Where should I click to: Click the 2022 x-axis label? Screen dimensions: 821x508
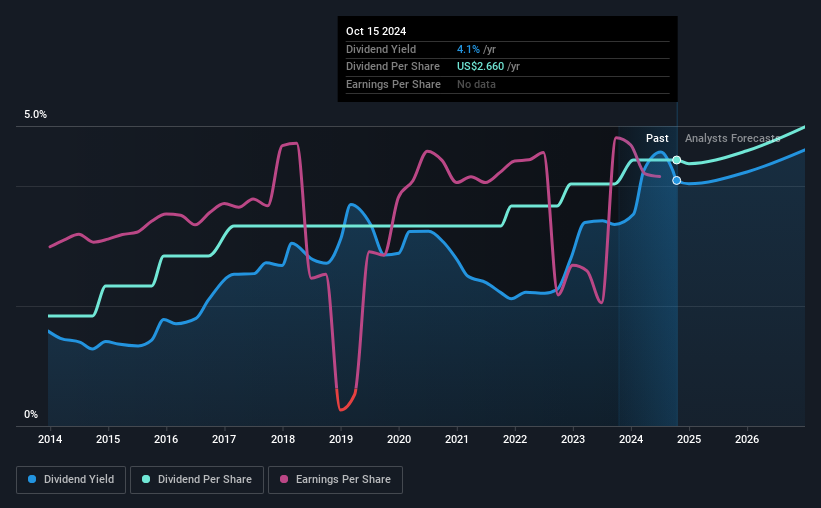pyautogui.click(x=515, y=439)
